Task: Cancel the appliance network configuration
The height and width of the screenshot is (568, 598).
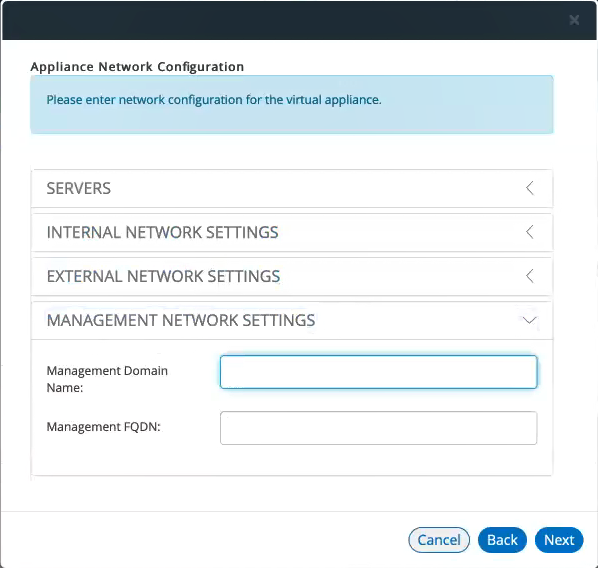Action: pyautogui.click(x=439, y=540)
